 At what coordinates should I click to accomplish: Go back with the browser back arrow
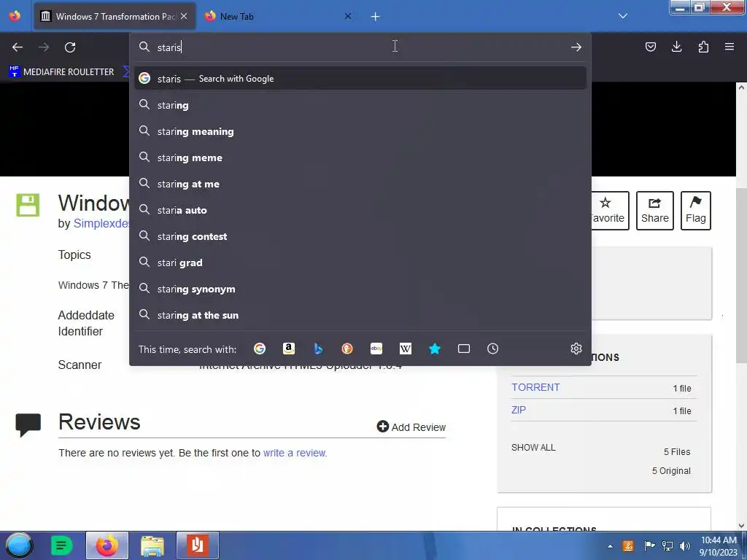(18, 47)
